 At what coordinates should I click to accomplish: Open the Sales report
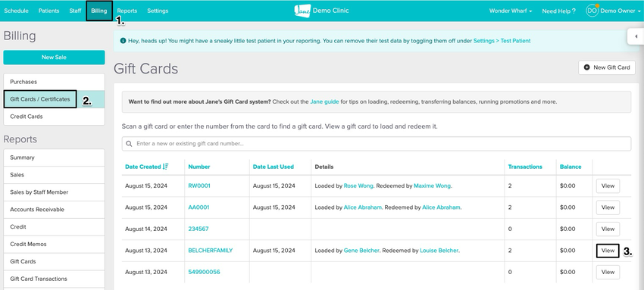[x=54, y=175]
